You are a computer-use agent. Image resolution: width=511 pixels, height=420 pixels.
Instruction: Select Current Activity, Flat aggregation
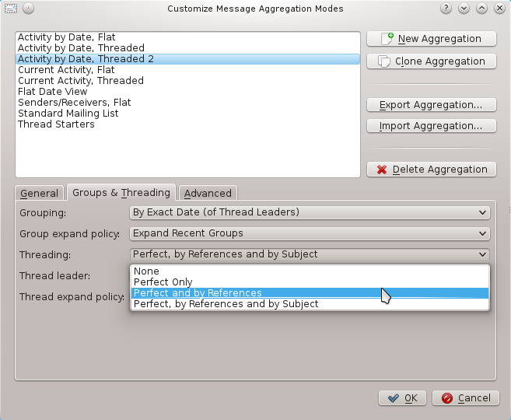tap(187, 70)
